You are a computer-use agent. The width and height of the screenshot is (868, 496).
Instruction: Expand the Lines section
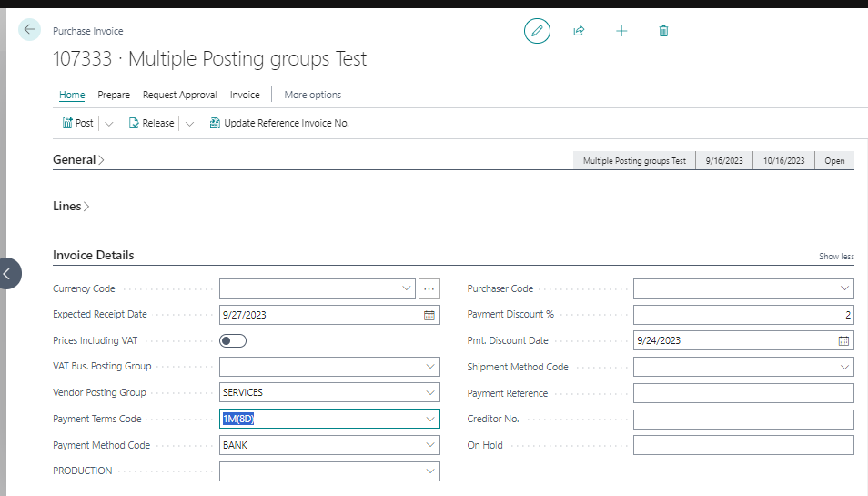point(71,206)
